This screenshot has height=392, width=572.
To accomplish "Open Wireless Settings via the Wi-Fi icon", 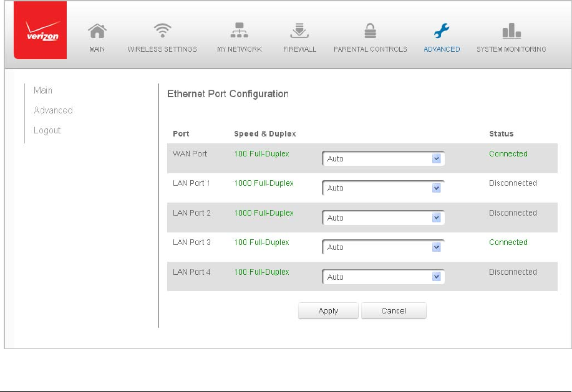I will tap(162, 31).
